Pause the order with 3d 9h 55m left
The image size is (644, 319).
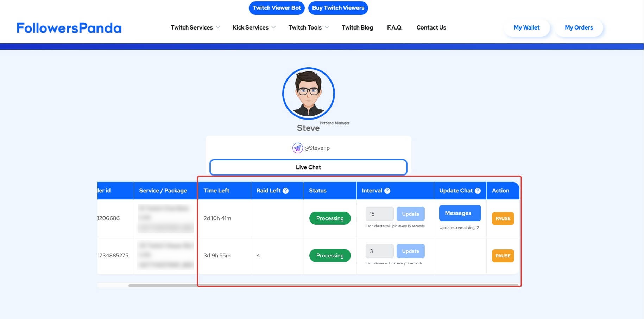tap(503, 256)
